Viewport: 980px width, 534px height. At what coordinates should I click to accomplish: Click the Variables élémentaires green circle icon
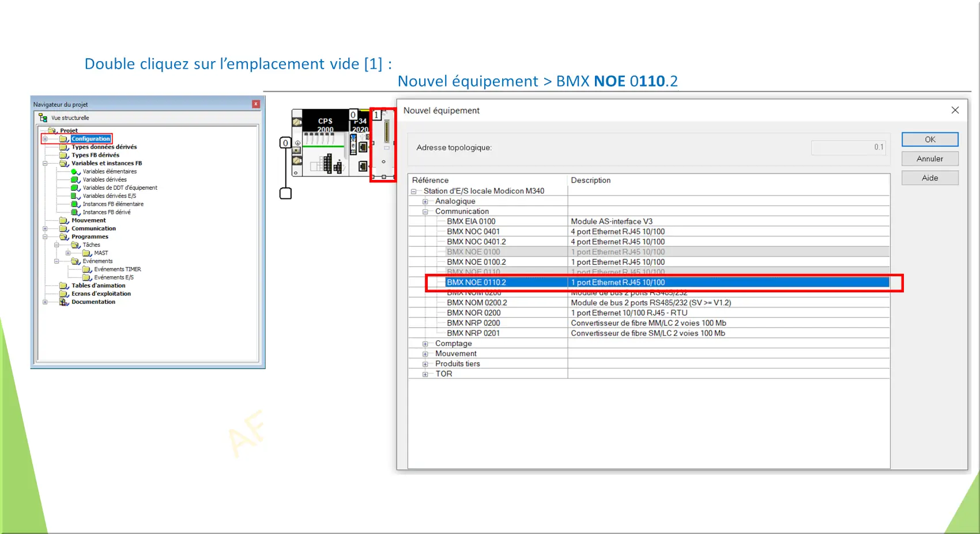tap(75, 172)
